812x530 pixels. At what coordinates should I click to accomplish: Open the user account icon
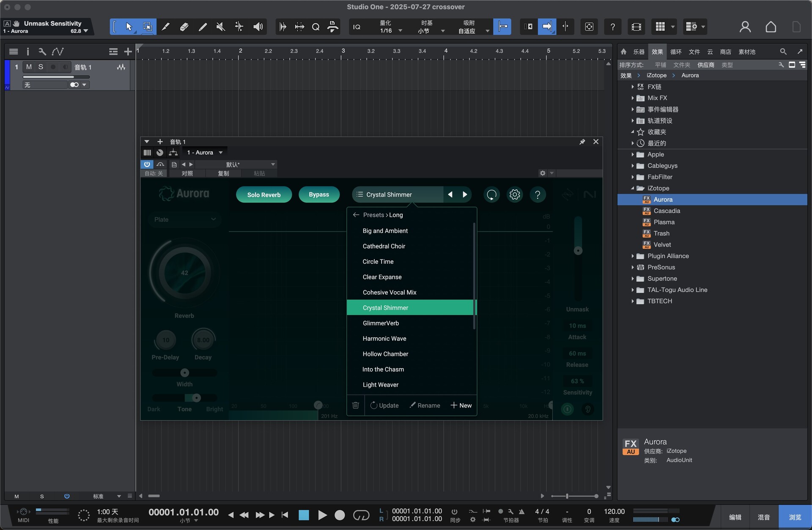[745, 27]
